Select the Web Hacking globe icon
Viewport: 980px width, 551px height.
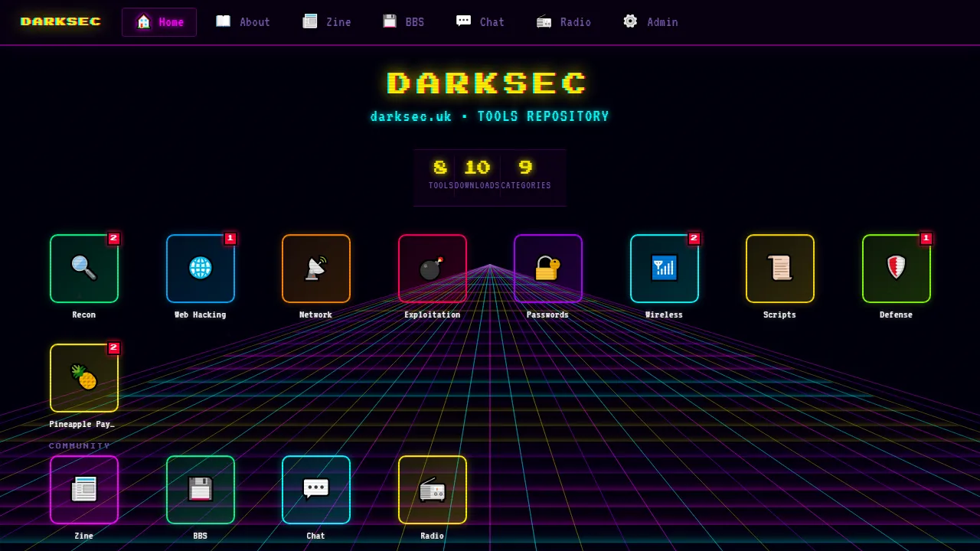200,269
